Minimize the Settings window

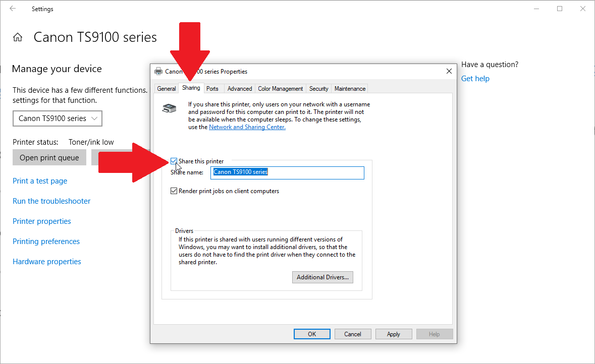pos(536,9)
